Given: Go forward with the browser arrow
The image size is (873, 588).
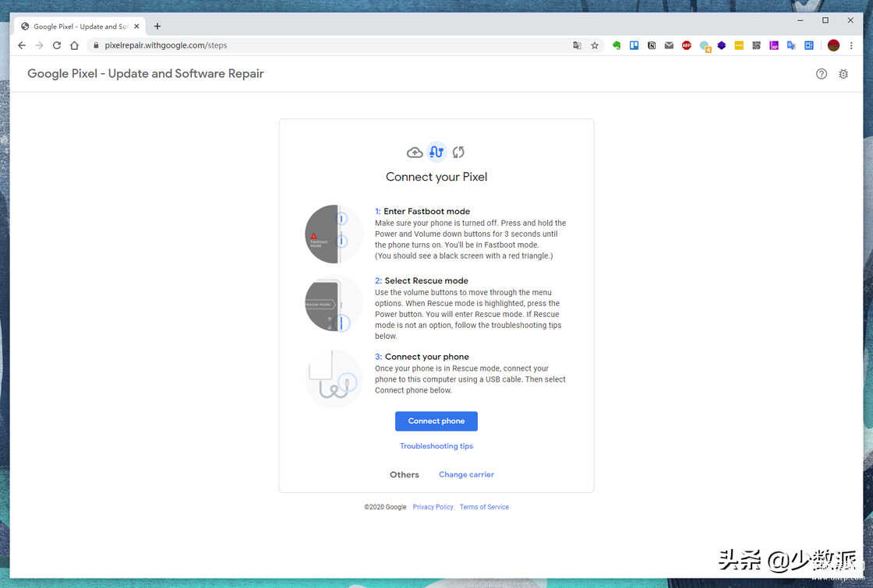Looking at the screenshot, I should 39,46.
